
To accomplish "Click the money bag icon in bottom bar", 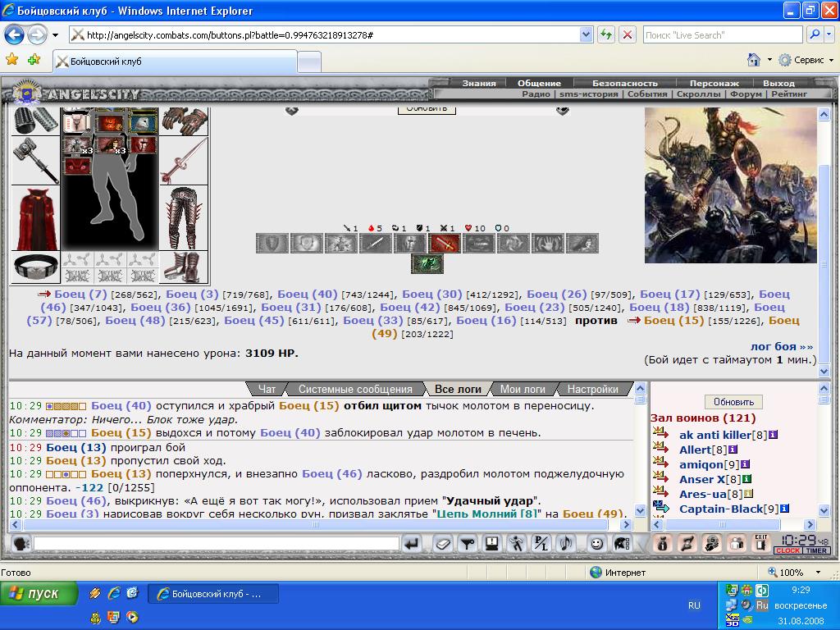I will pos(663,544).
